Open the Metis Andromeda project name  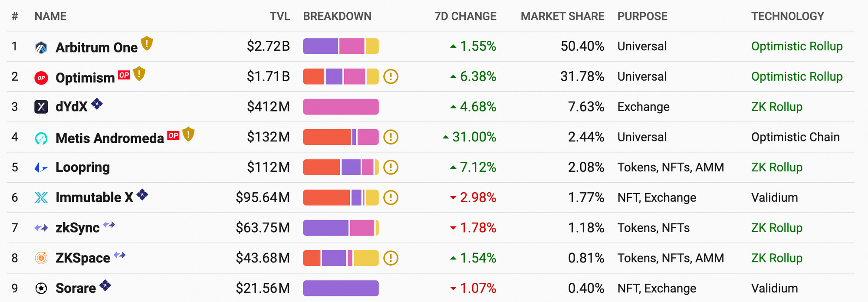(x=110, y=138)
